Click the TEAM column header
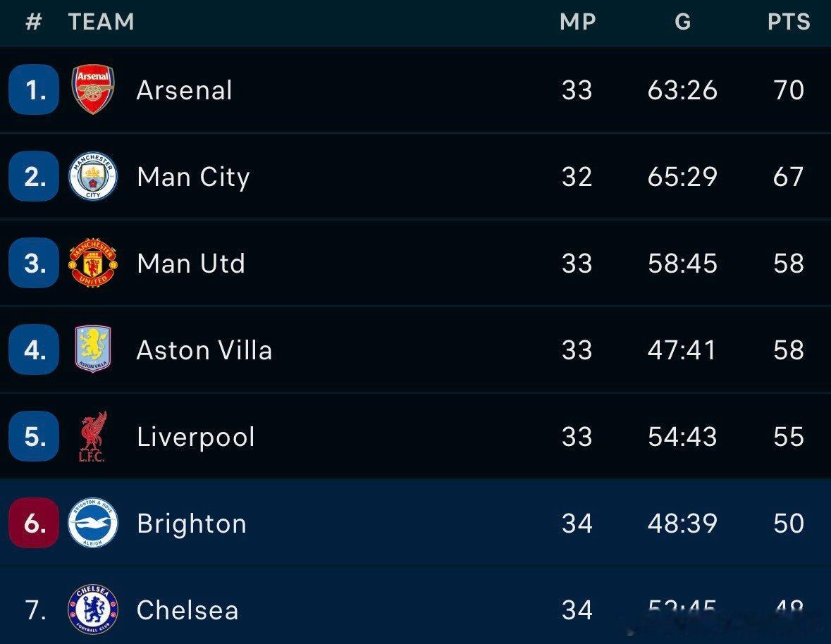This screenshot has width=831, height=644. [x=101, y=22]
